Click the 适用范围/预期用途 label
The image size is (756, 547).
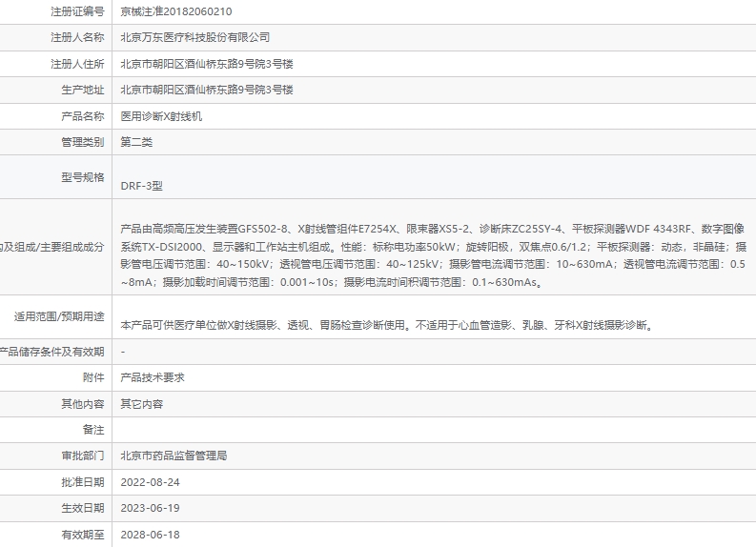(x=59, y=316)
